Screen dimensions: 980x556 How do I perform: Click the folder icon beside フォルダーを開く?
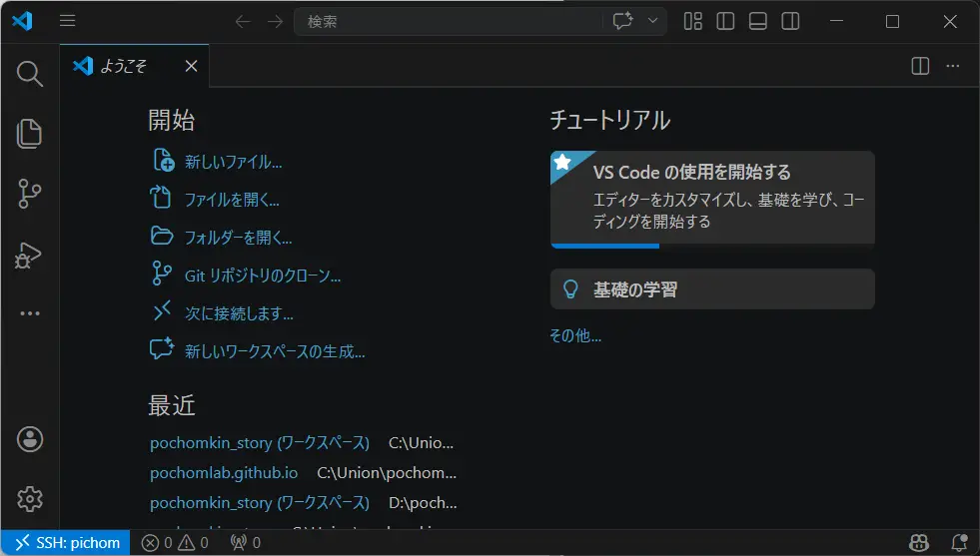(162, 236)
